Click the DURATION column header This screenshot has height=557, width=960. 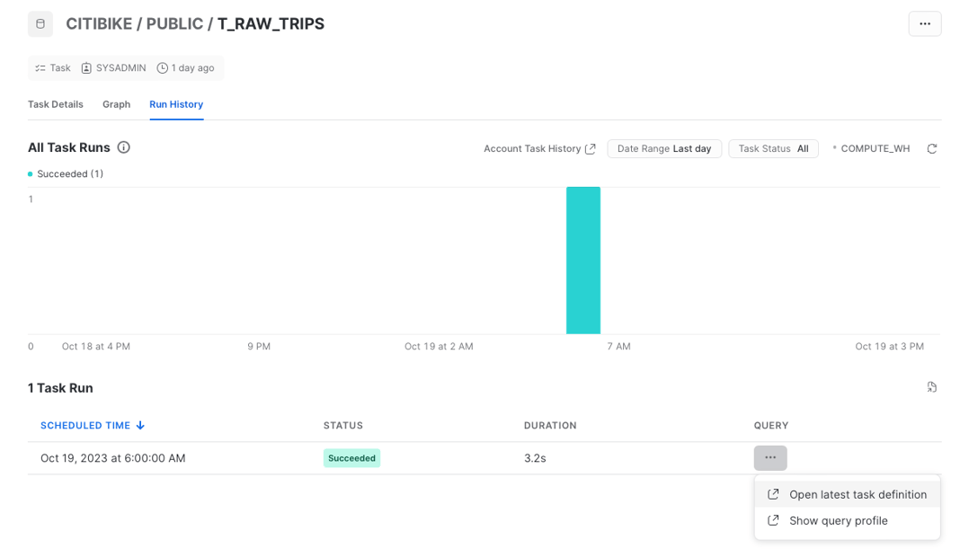[x=550, y=425]
